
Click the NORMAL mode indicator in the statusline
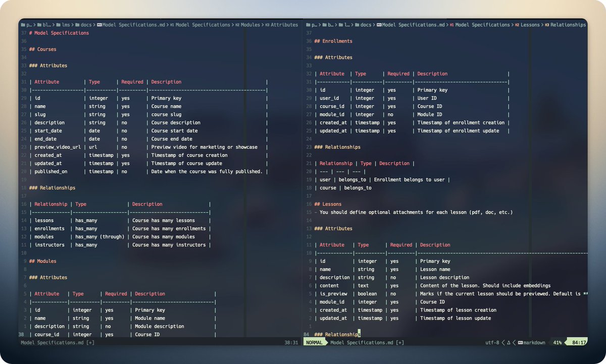pos(314,342)
